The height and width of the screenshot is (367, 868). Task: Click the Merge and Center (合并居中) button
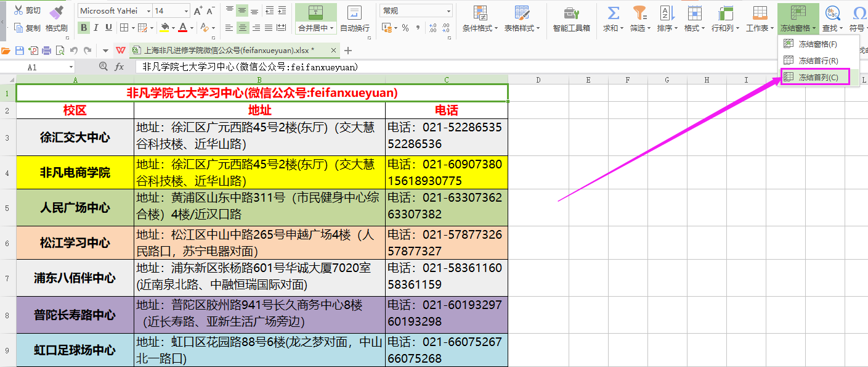pyautogui.click(x=315, y=19)
